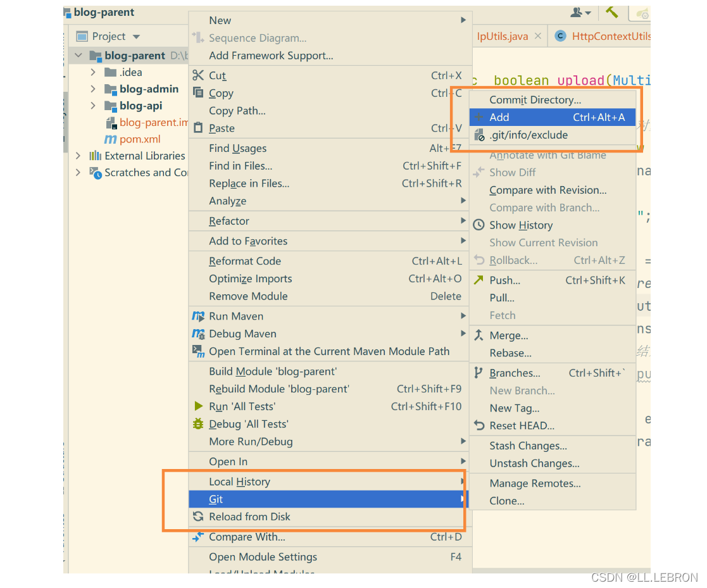The image size is (707, 588).
Task: Open pom.xml in the project tree
Action: [140, 139]
